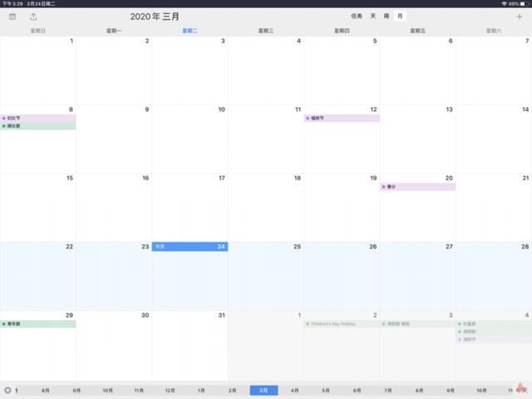Open 青年節 event on March 29

[x=38, y=324]
